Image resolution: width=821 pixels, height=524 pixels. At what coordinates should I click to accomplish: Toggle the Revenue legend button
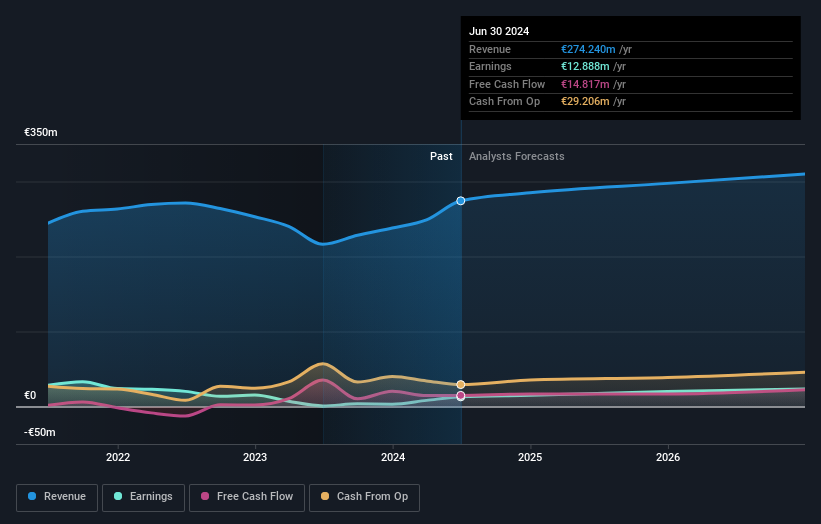(57, 497)
